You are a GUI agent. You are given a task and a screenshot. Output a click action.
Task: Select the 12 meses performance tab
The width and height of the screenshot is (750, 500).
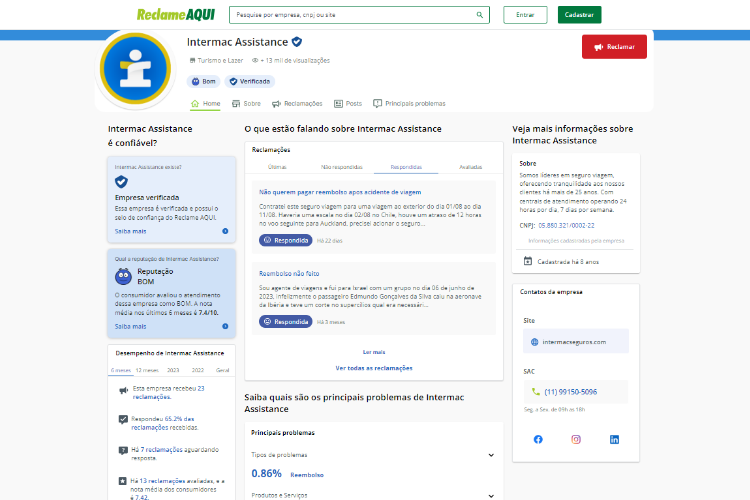click(147, 370)
